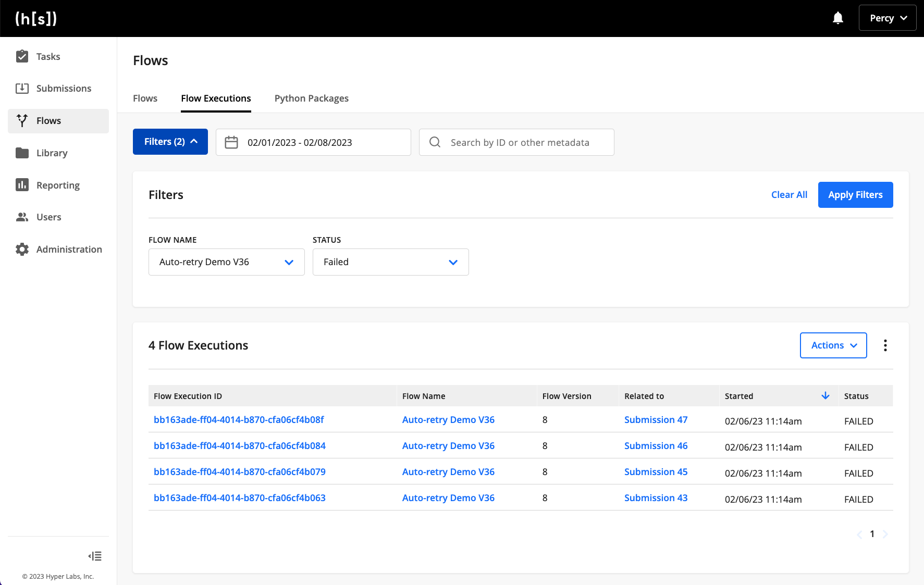Screen dimensions: 924x585
Task: Click the Flows branching icon in sidebar
Action: 22,121
